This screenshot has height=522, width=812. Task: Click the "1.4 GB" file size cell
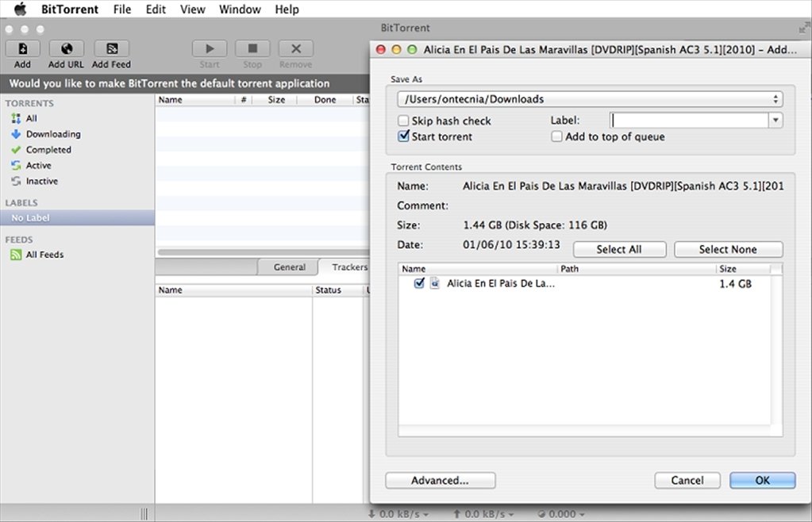click(x=735, y=283)
